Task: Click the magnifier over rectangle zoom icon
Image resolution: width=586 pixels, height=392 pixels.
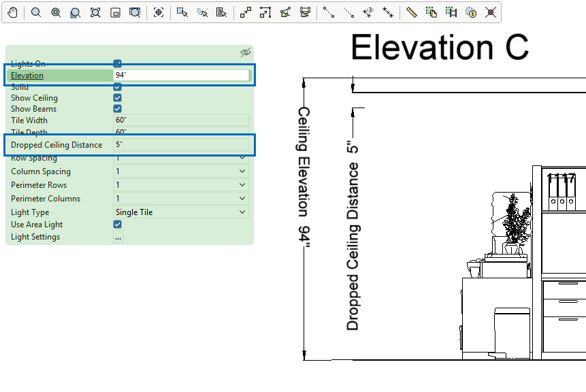Action: point(135,12)
